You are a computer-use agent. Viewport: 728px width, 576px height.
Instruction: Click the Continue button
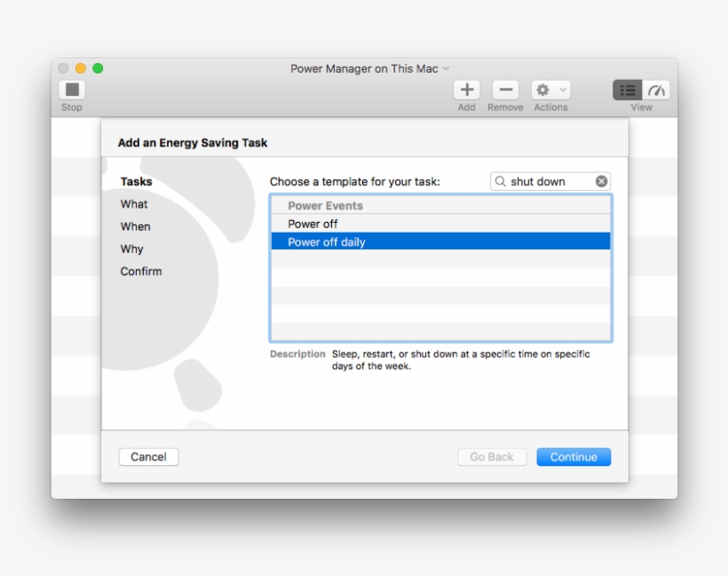coord(574,456)
